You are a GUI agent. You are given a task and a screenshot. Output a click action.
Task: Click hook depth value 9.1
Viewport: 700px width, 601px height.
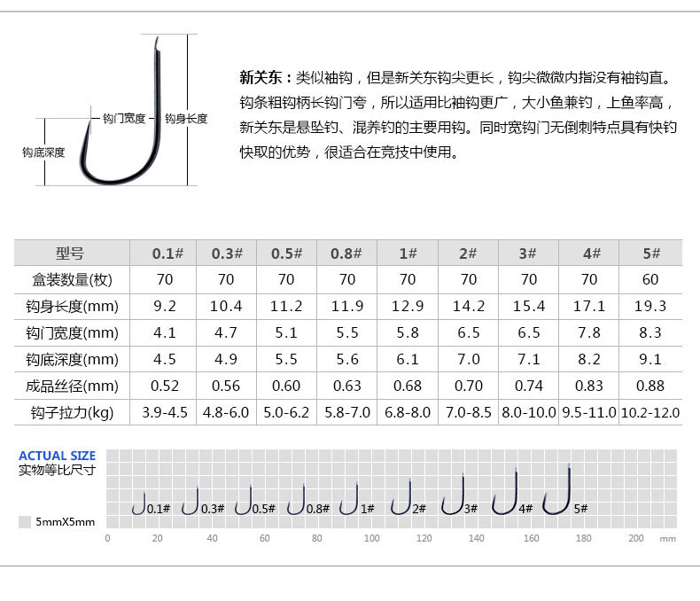[650, 359]
